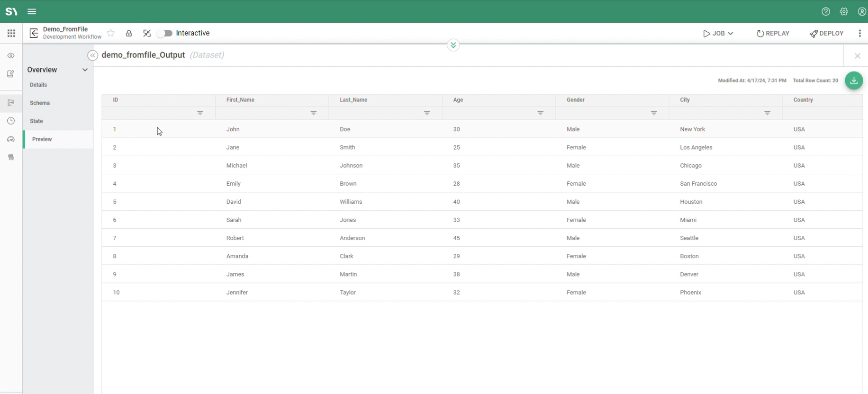Download the dataset with green button
Viewport: 868px width, 394px height.
point(853,81)
